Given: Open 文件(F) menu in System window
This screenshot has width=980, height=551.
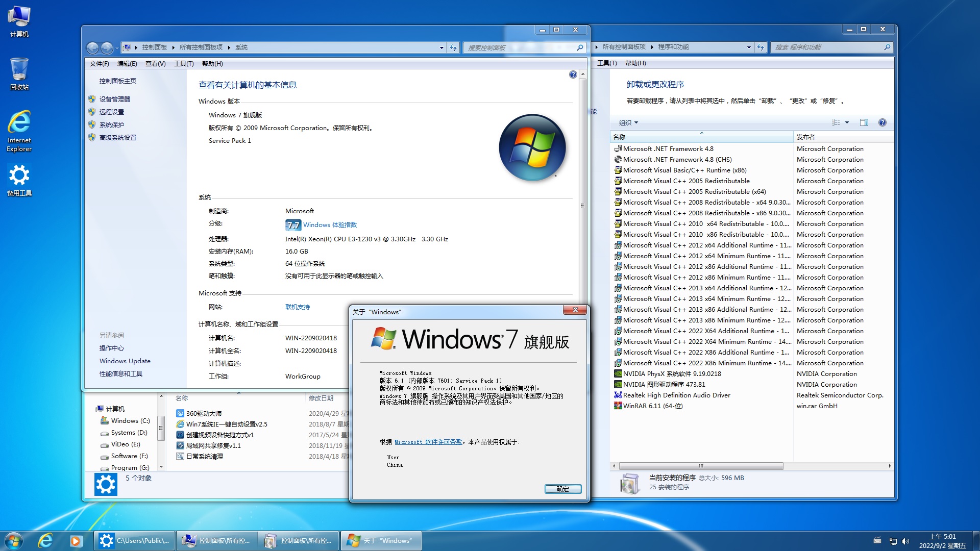Looking at the screenshot, I should [99, 64].
